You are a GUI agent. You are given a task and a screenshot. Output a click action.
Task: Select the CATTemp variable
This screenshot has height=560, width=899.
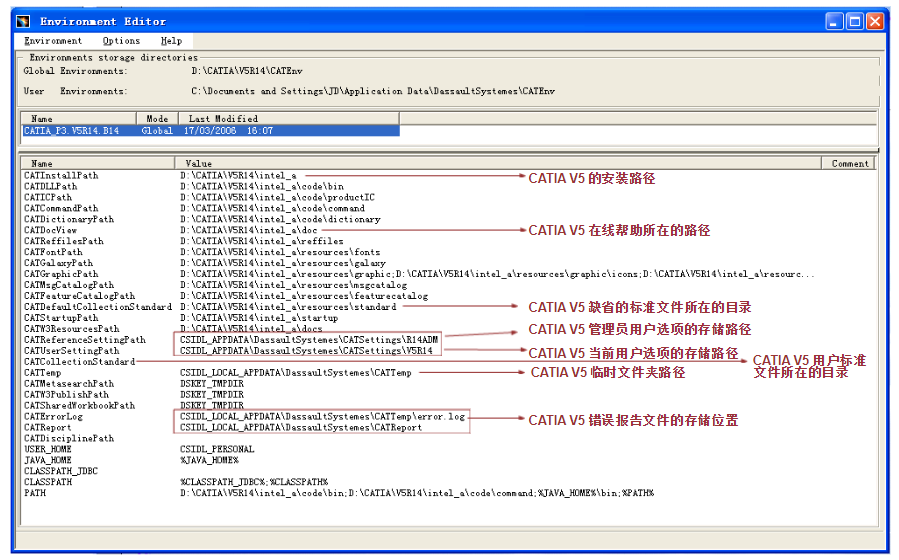coord(42,373)
